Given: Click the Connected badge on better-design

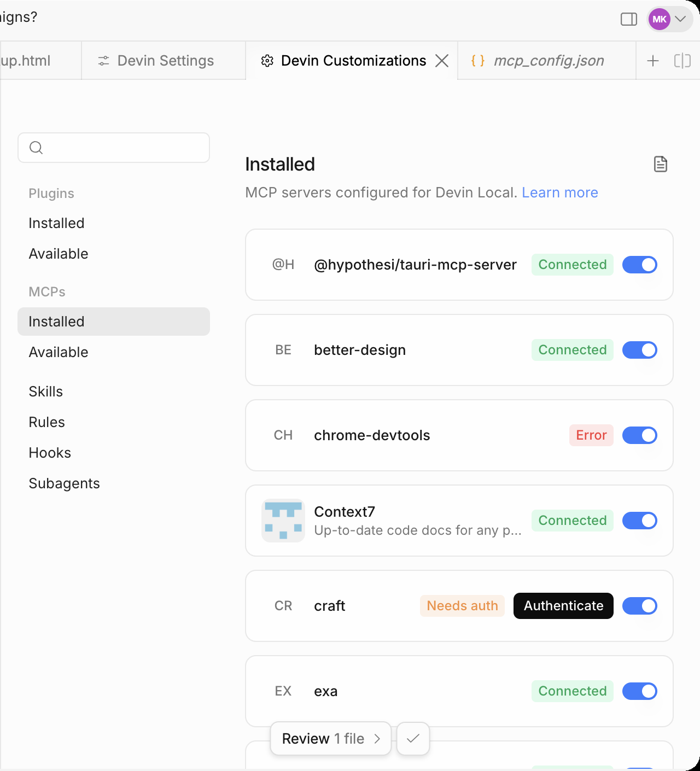Looking at the screenshot, I should pos(573,350).
